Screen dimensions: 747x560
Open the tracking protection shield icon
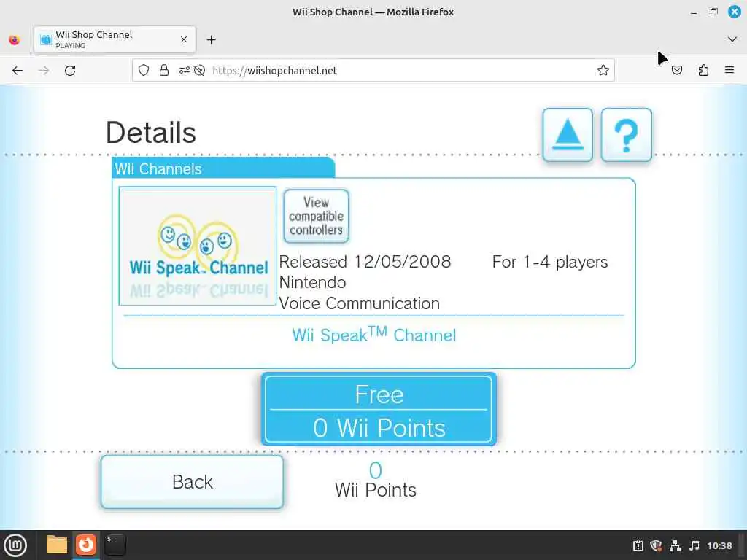click(x=144, y=71)
